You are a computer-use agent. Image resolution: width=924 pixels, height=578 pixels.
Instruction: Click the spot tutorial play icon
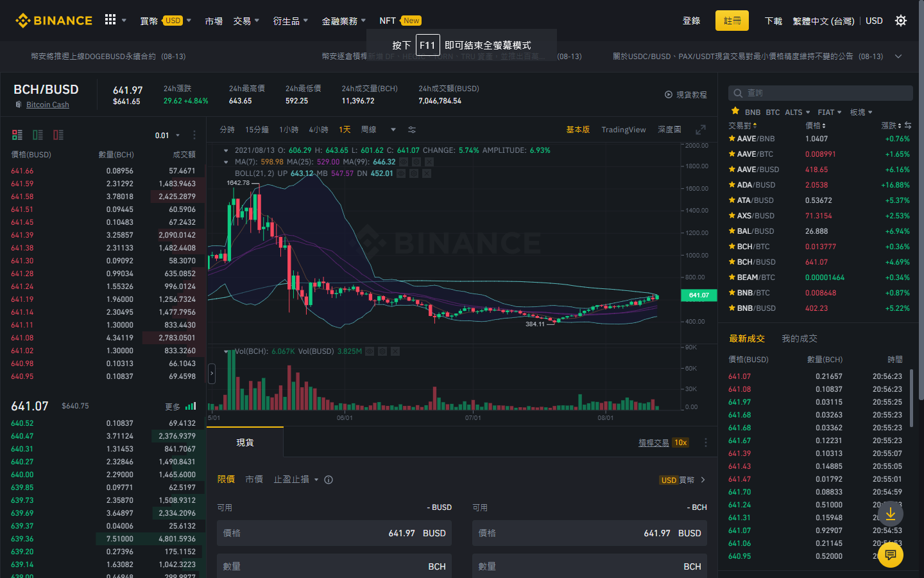pos(669,94)
